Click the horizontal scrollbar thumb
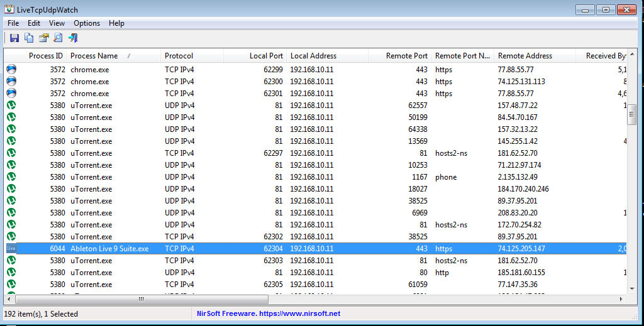This screenshot has width=644, height=326. coord(142,300)
